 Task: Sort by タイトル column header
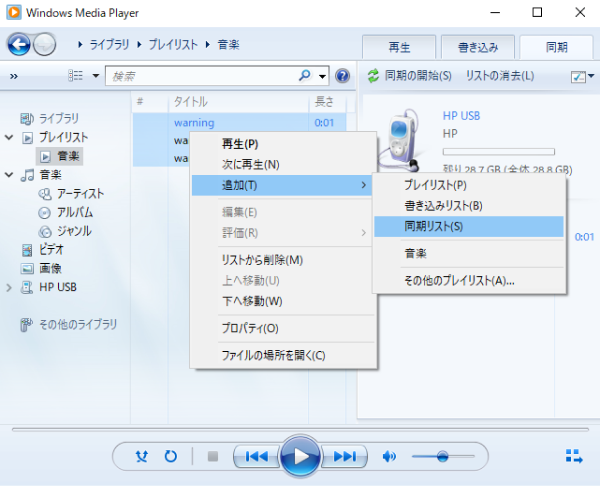(x=238, y=102)
